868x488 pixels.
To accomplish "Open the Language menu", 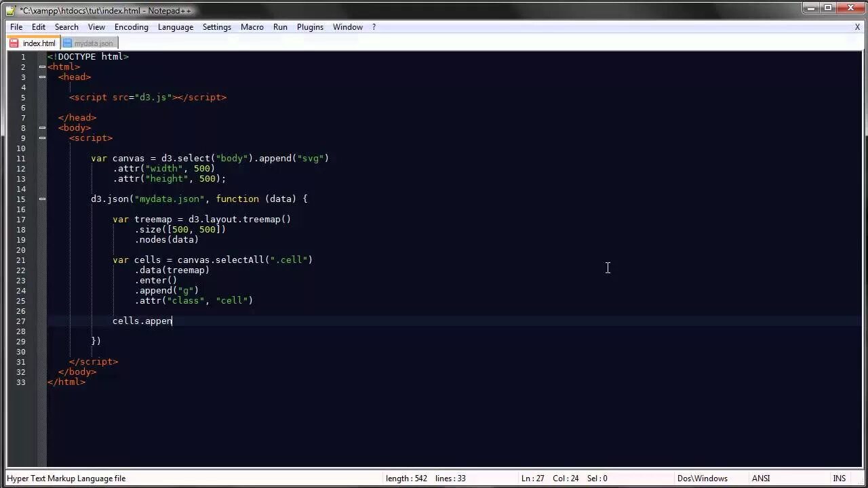I will (x=176, y=27).
